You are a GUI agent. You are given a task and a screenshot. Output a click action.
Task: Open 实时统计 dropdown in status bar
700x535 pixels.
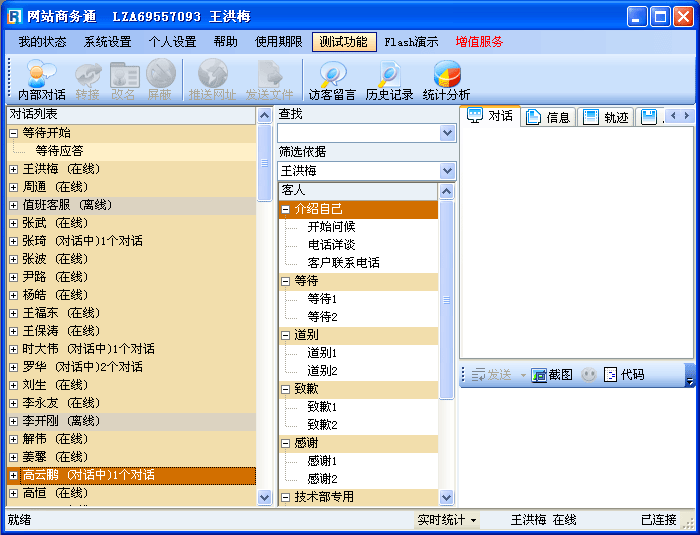[x=447, y=520]
